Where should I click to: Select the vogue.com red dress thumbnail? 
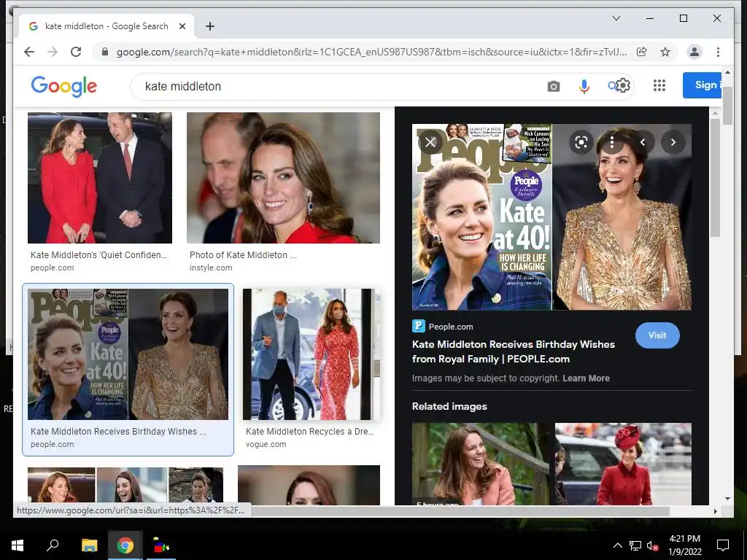(x=311, y=354)
